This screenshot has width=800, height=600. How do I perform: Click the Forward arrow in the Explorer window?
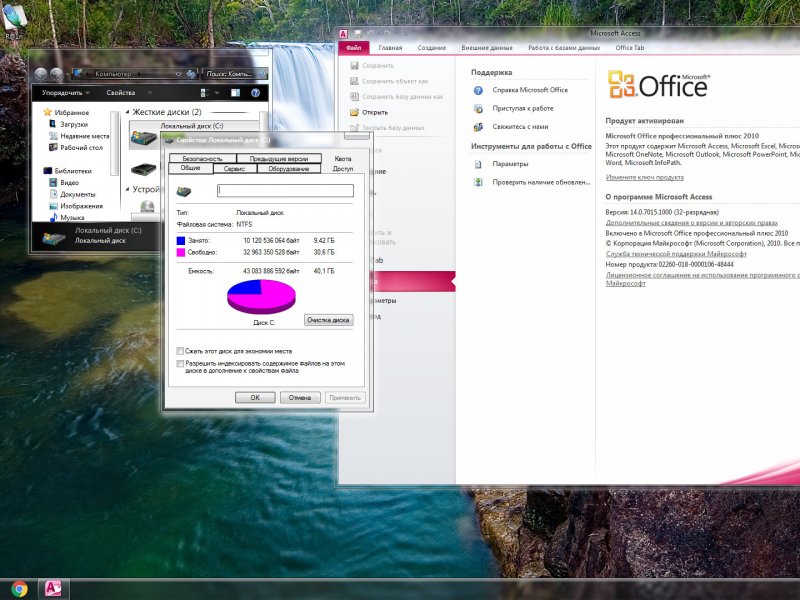click(x=57, y=74)
